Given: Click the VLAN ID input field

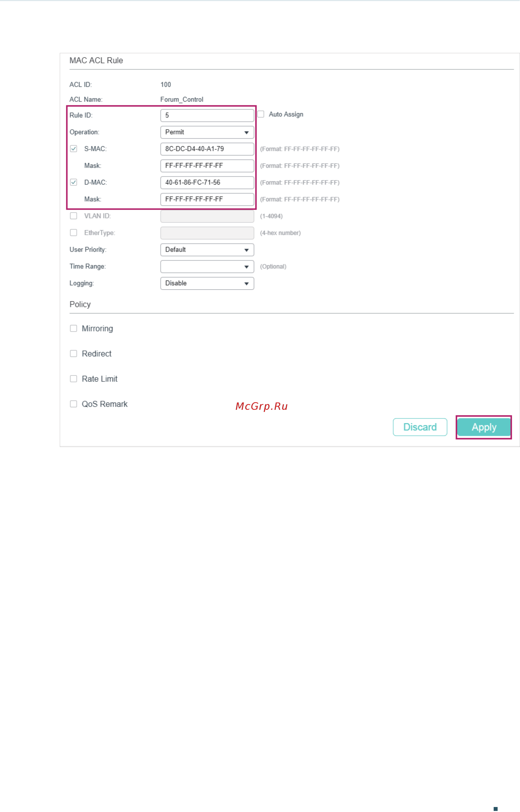Looking at the screenshot, I should [207, 216].
